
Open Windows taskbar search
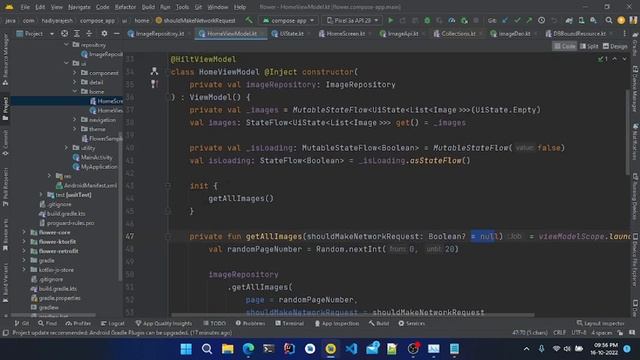[x=207, y=349]
